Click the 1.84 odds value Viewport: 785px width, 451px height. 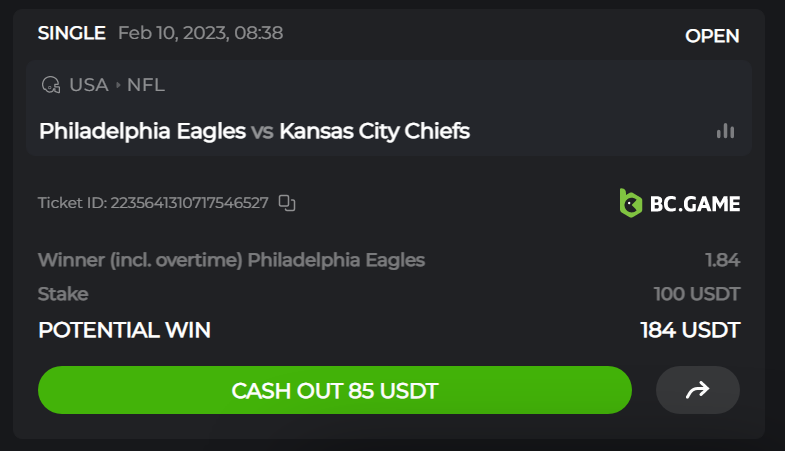coord(722,260)
